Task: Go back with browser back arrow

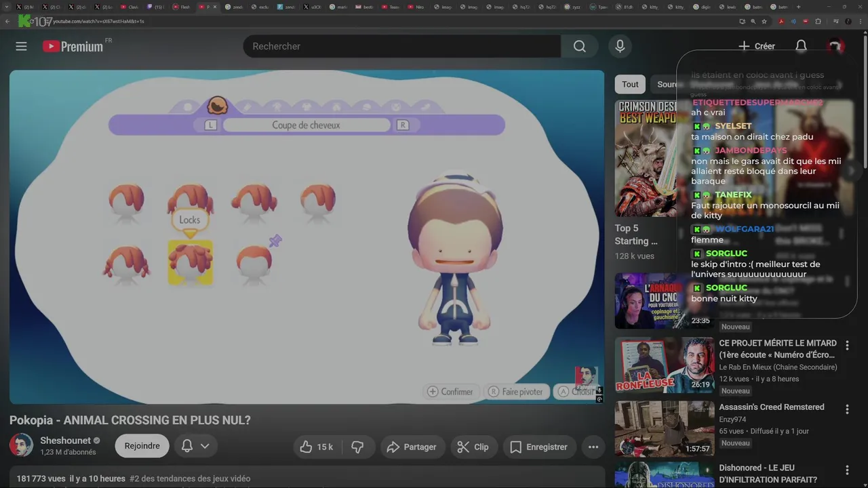Action: point(7,21)
